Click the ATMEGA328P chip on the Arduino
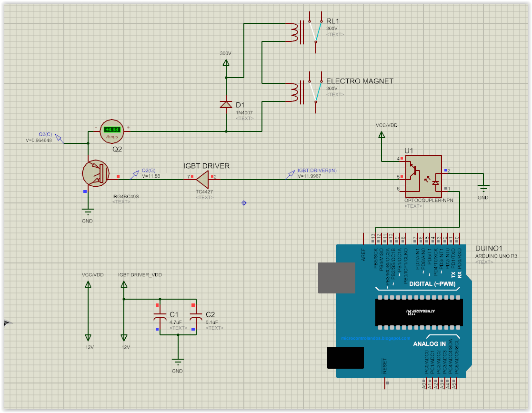Image resolution: width=532 pixels, height=413 pixels. point(419,312)
